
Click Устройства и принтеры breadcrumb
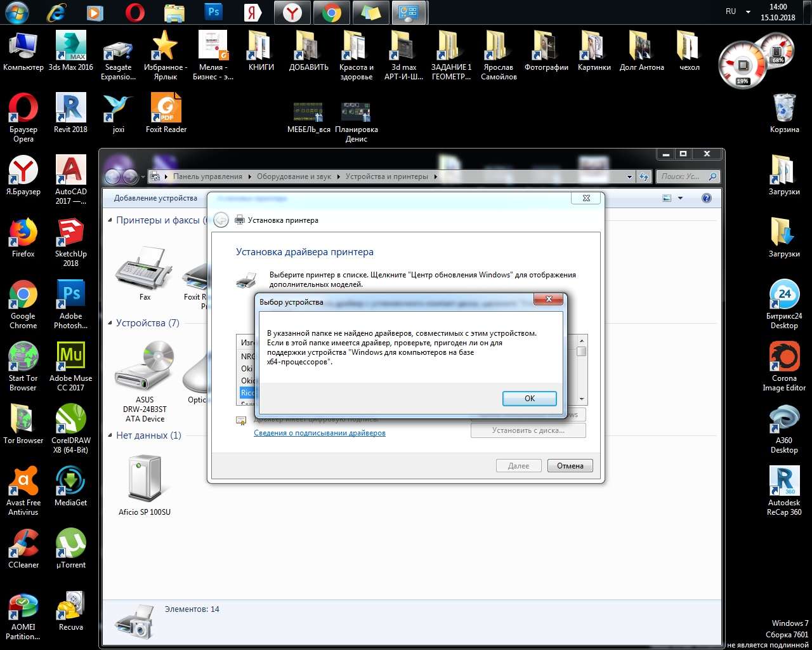[x=386, y=176]
